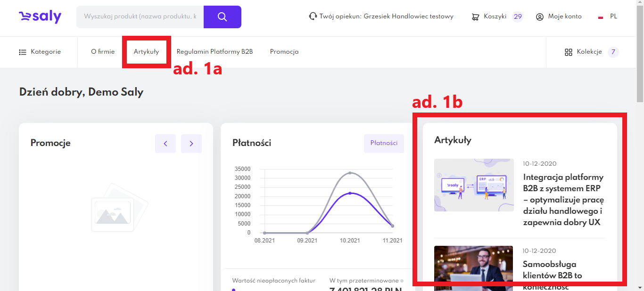Click the Saly logo
The height and width of the screenshot is (291, 644).
(40, 17)
